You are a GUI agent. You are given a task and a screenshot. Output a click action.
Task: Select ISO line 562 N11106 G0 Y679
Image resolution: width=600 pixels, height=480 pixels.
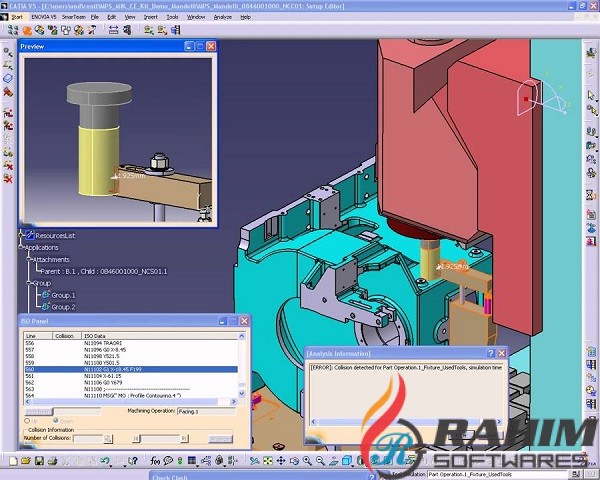[x=131, y=382]
